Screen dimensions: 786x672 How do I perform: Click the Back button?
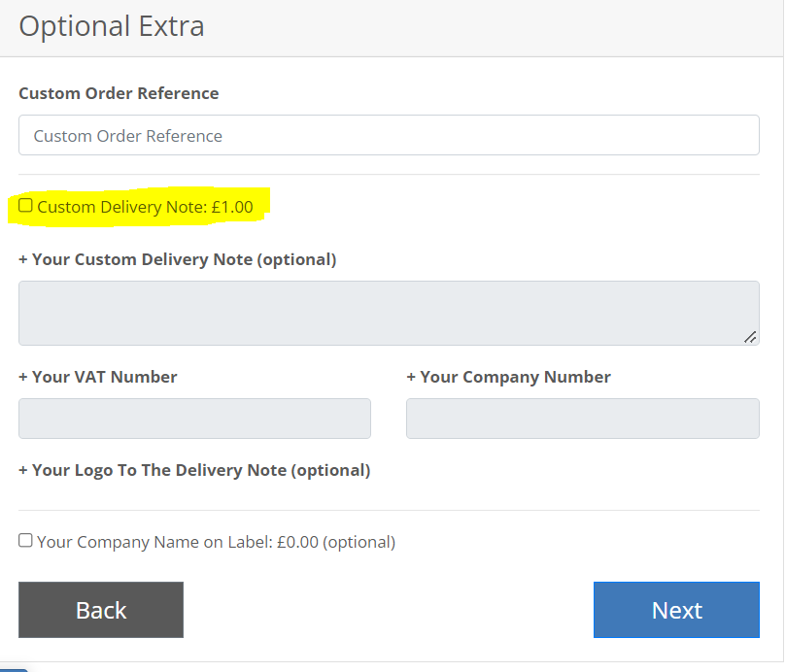(101, 610)
